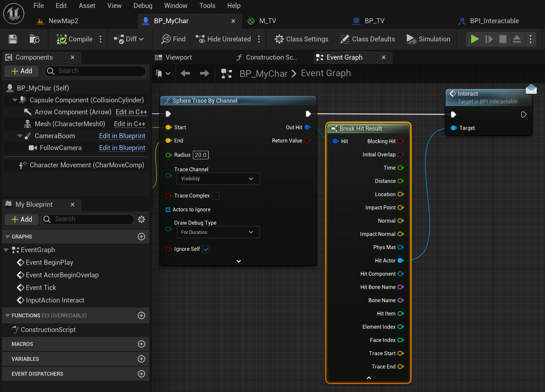545x392 pixels.
Task: Click the Find toolbar button
Action: 173,39
